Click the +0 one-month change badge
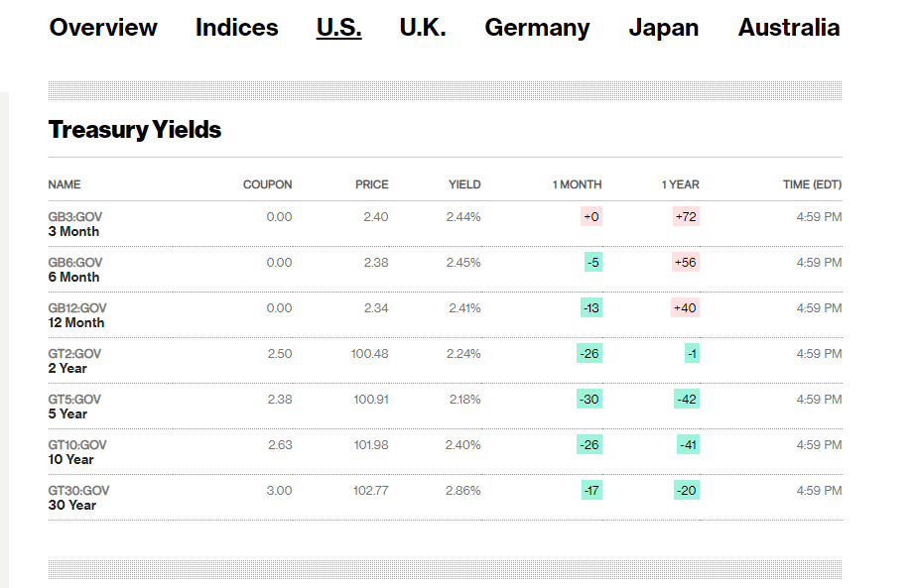This screenshot has height=588, width=915. [591, 217]
